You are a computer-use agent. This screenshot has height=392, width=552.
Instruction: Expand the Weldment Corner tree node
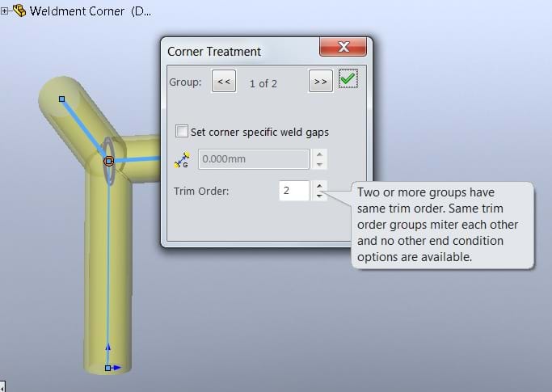click(x=5, y=12)
